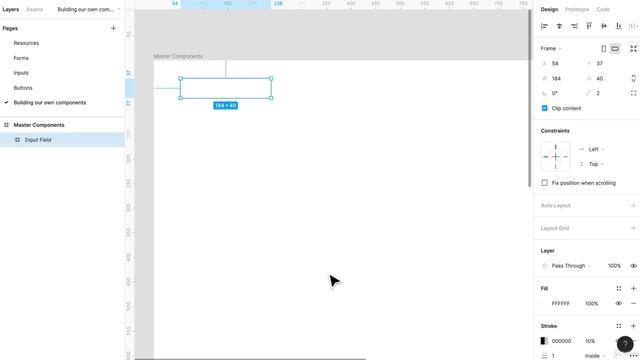Click the fill color swatch FFFFFF
640x360 pixels.
tap(544, 304)
